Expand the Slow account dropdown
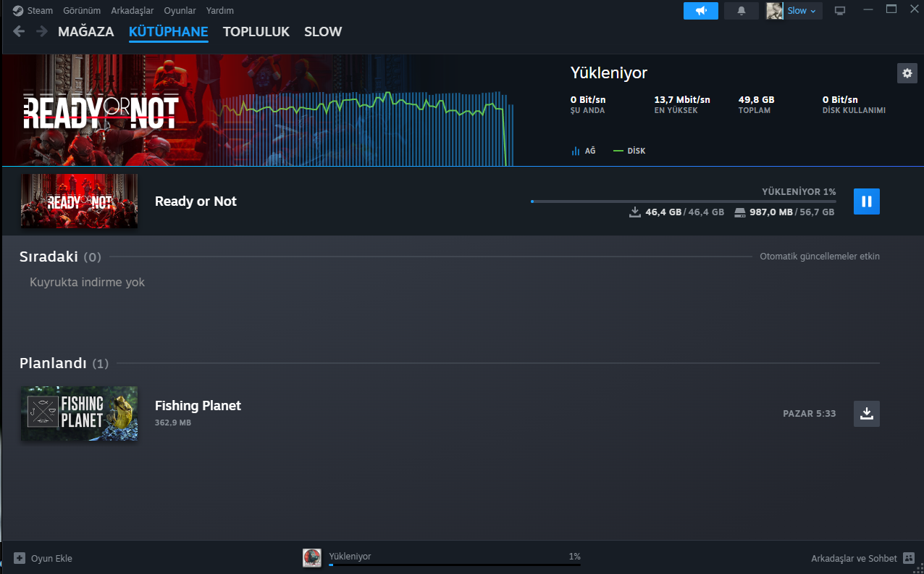Image resolution: width=924 pixels, height=574 pixels. (x=802, y=11)
